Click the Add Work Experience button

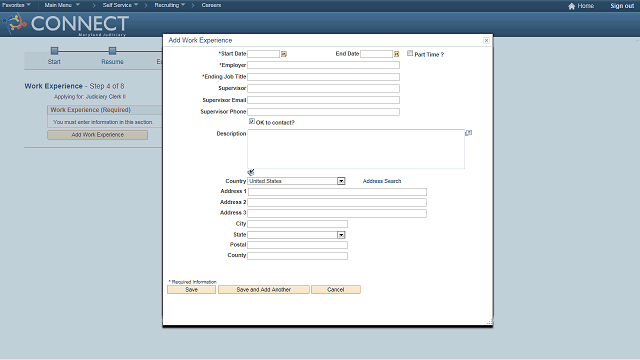tap(98, 135)
